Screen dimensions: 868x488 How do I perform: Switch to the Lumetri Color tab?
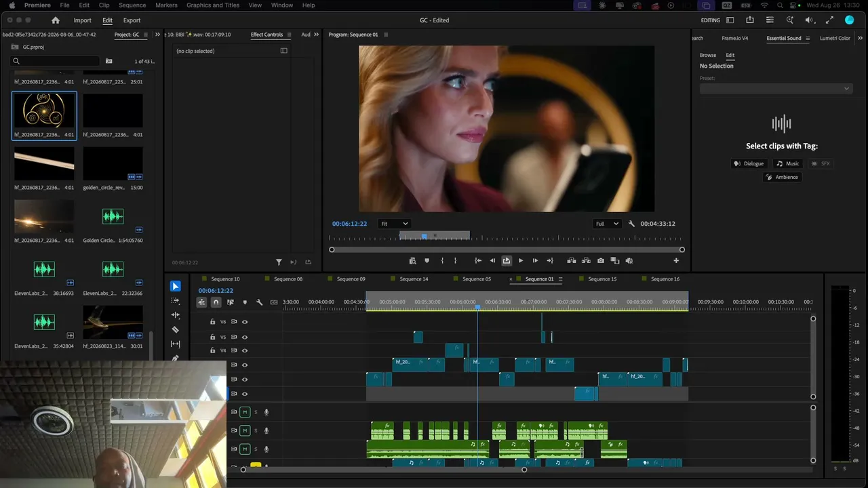[835, 38]
